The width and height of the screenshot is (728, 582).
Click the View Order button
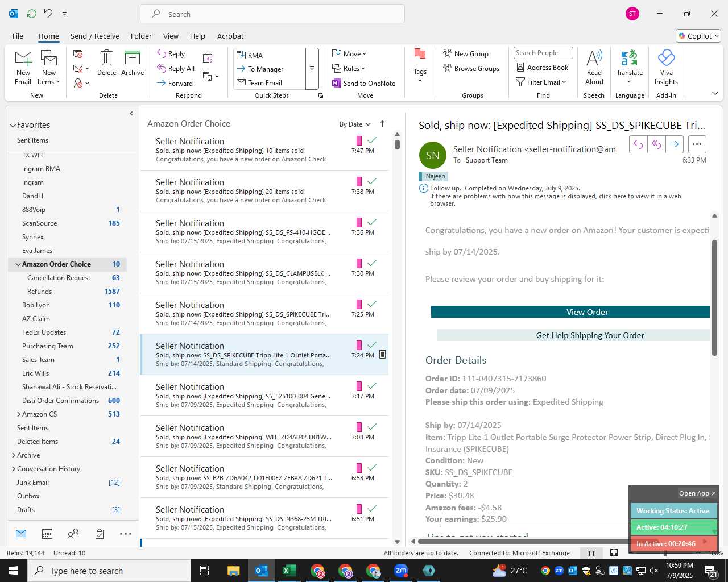[570, 311]
